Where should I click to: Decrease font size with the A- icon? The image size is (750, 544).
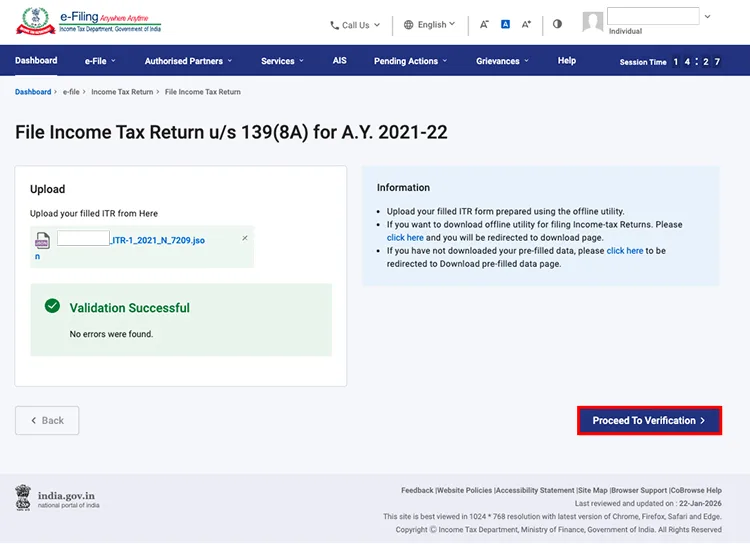pos(484,24)
